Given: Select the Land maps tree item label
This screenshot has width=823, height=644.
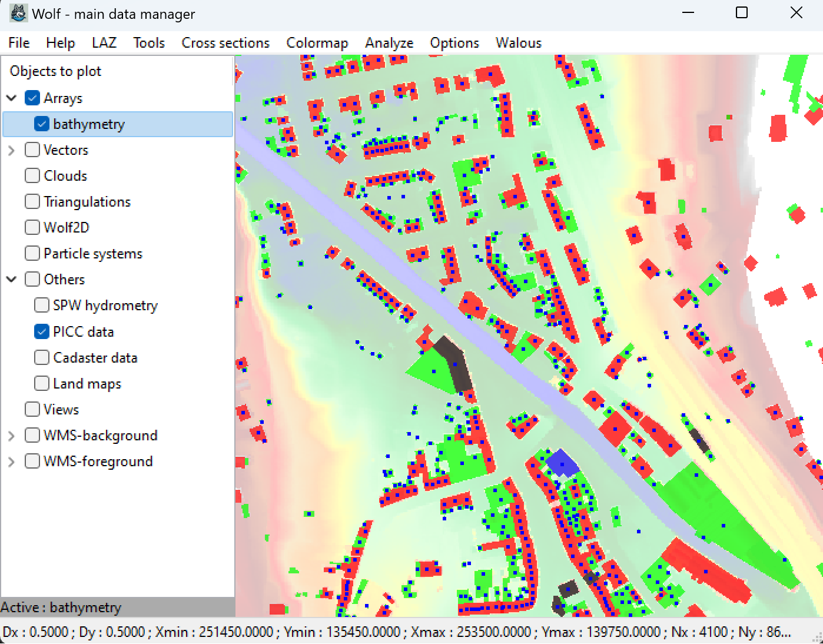Looking at the screenshot, I should pyautogui.click(x=87, y=384).
